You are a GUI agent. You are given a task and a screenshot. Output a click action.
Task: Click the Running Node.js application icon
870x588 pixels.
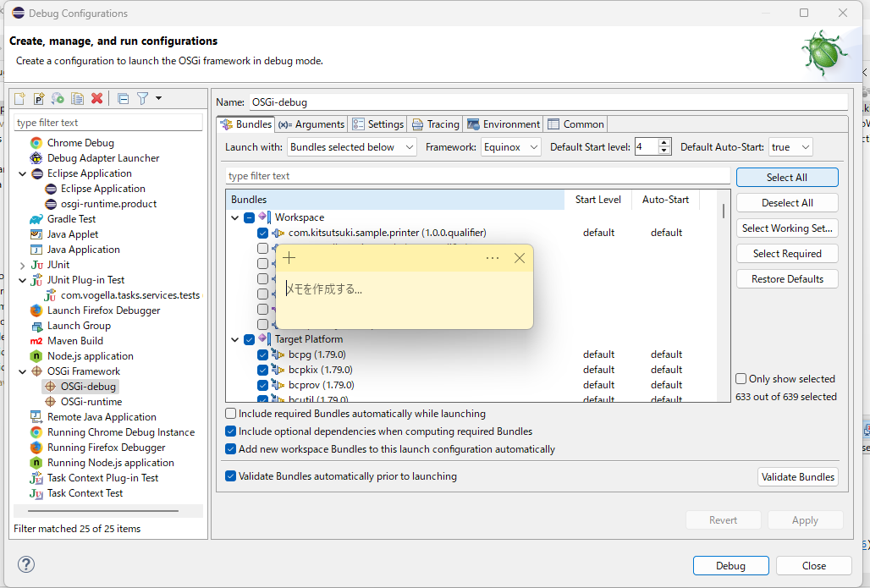pyautogui.click(x=36, y=463)
